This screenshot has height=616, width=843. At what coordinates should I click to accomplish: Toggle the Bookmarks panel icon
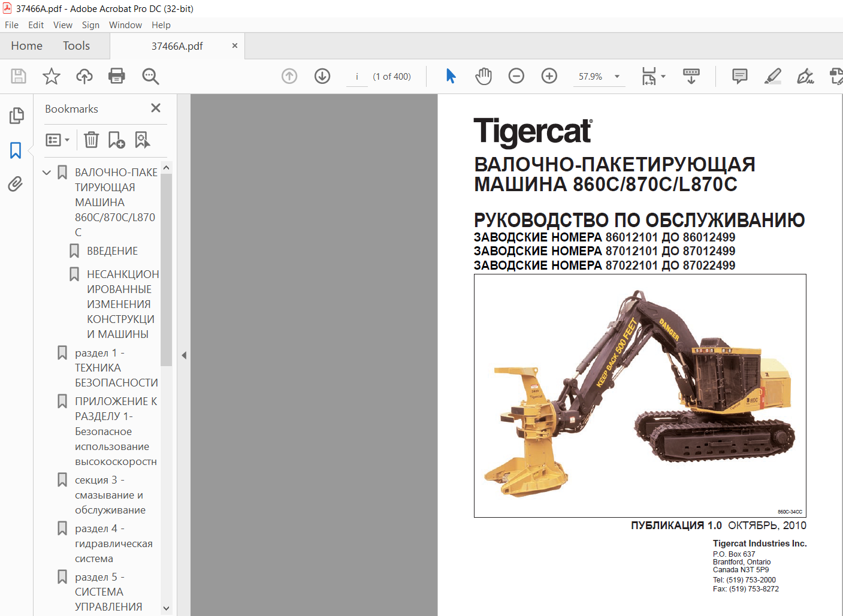pyautogui.click(x=16, y=150)
